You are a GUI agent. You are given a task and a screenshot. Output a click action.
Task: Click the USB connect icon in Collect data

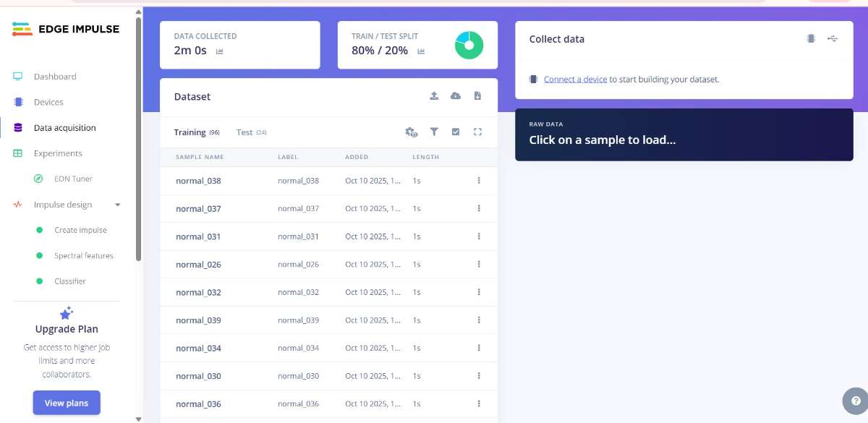[833, 39]
